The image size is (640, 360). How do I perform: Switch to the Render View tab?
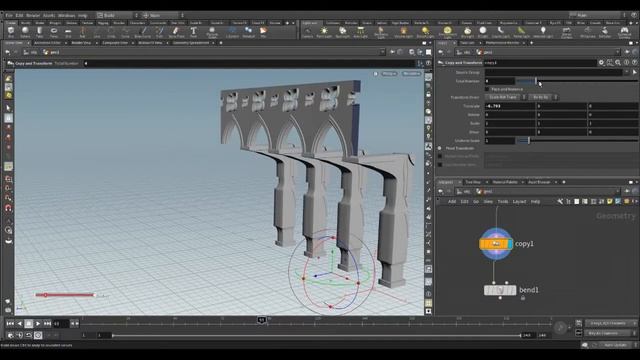[81, 42]
